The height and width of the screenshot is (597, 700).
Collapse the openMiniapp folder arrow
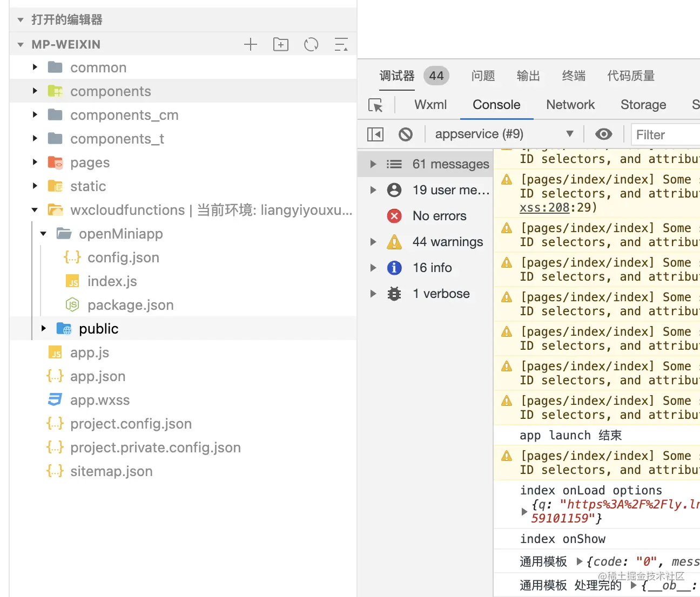coord(43,234)
